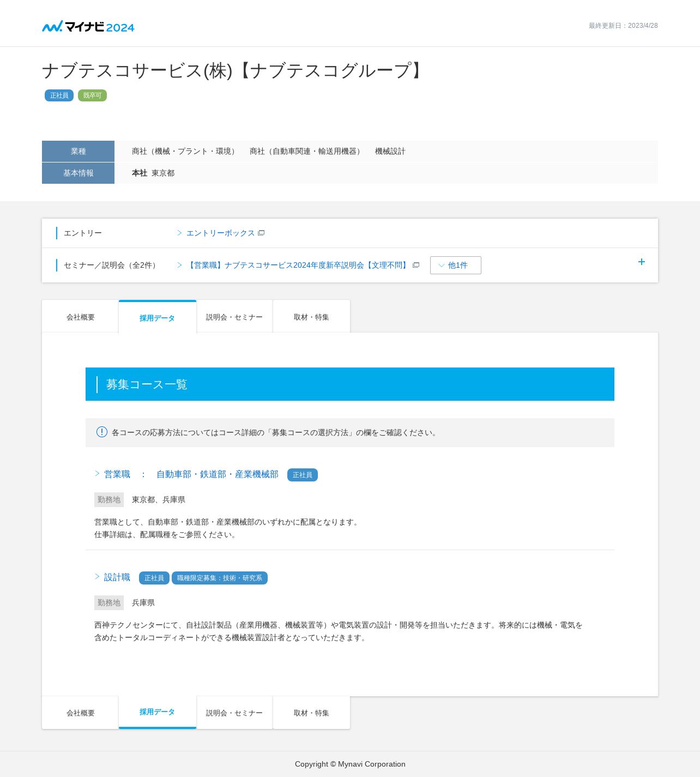Click the 勤務地 label under 営業職
The width and height of the screenshot is (700, 777).
[109, 499]
